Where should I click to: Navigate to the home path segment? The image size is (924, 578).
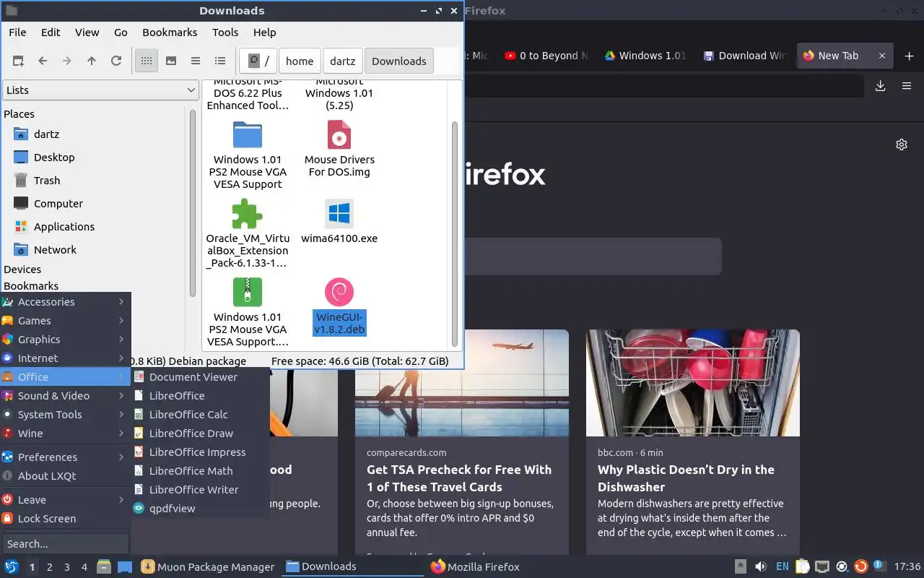click(x=300, y=61)
